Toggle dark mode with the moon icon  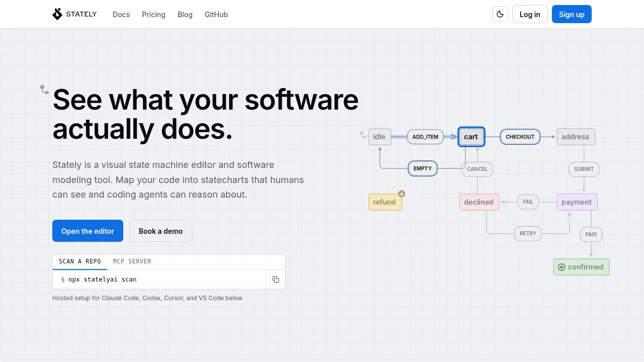pyautogui.click(x=500, y=14)
